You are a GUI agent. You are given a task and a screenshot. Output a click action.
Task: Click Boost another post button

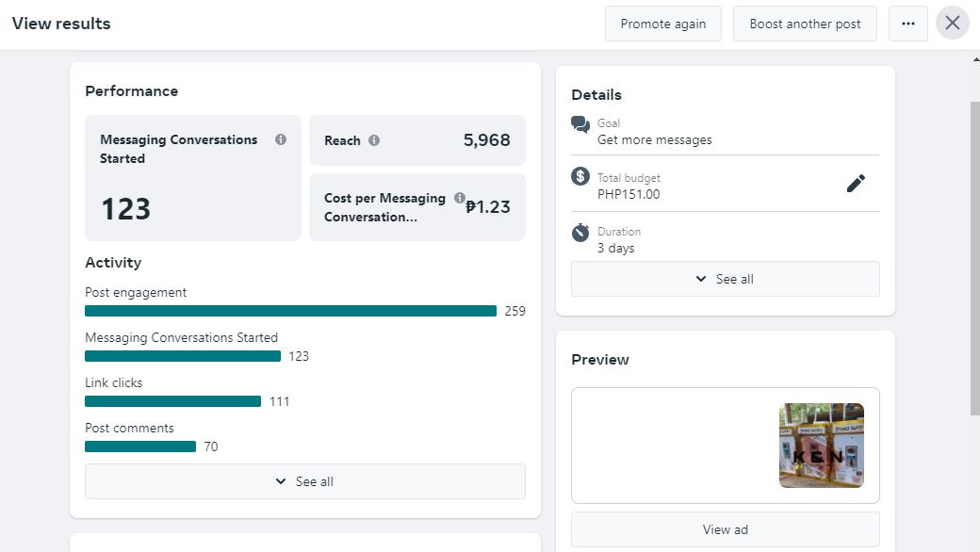(x=805, y=24)
